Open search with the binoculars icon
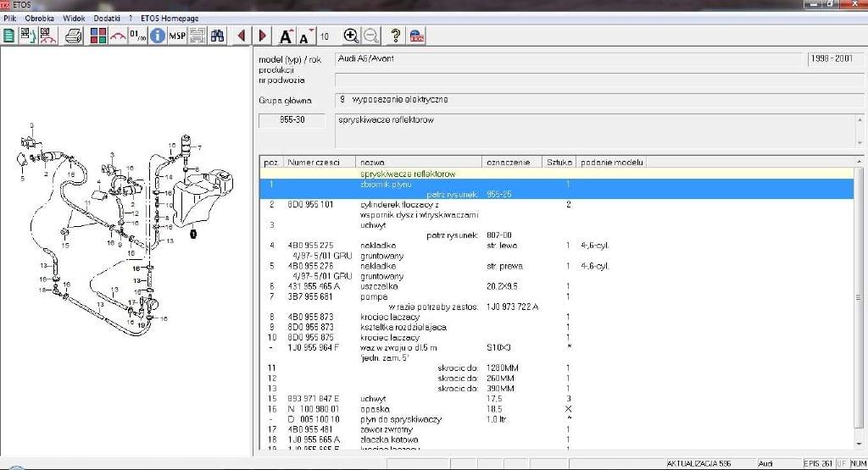This screenshot has width=868, height=470. tap(218, 36)
